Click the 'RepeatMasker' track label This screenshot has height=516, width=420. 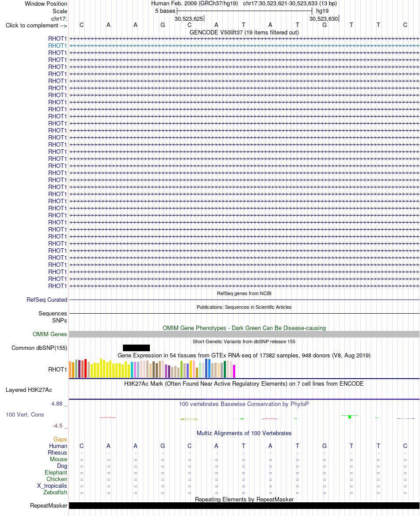point(49,506)
